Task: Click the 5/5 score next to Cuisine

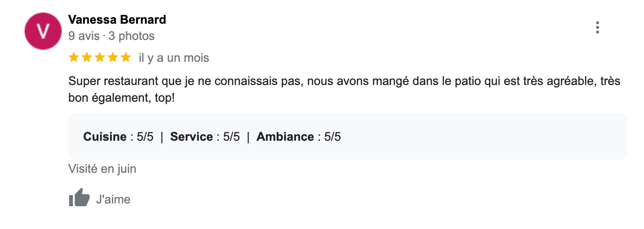Action: 144,137
